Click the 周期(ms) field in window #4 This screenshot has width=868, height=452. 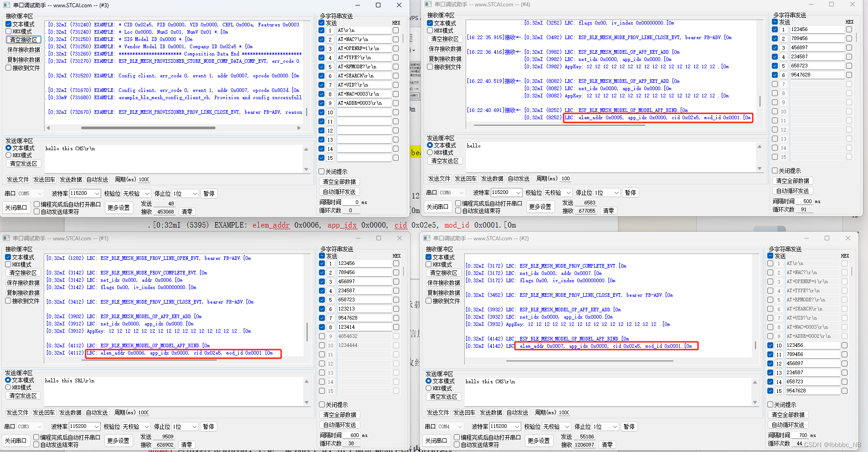click(x=565, y=178)
